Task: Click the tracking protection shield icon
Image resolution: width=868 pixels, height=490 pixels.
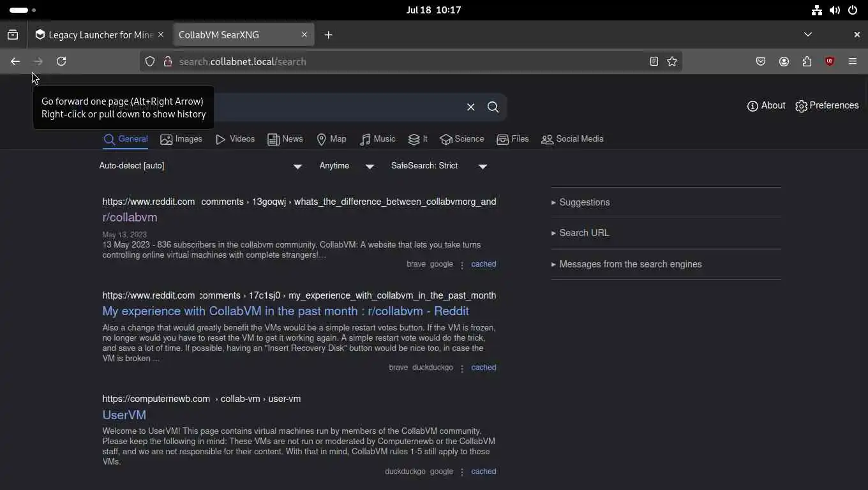Action: click(150, 61)
